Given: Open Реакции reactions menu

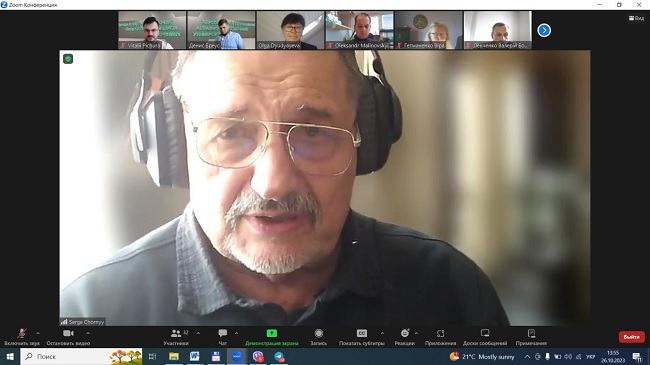Looking at the screenshot, I should click(x=405, y=337).
